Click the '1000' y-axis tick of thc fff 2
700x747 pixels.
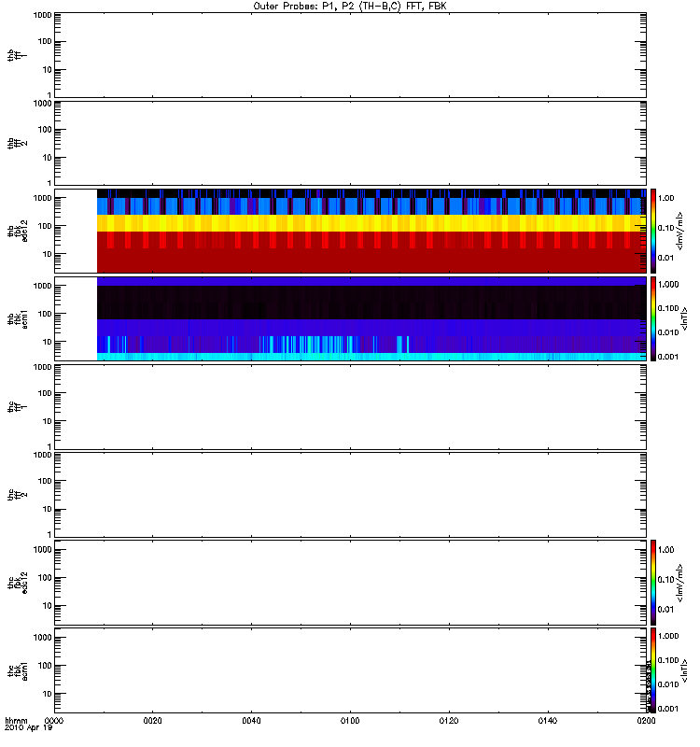[x=42, y=455]
